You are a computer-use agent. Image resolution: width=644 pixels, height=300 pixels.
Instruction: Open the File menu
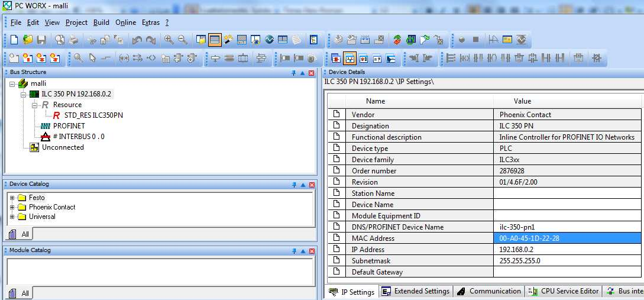pos(16,22)
